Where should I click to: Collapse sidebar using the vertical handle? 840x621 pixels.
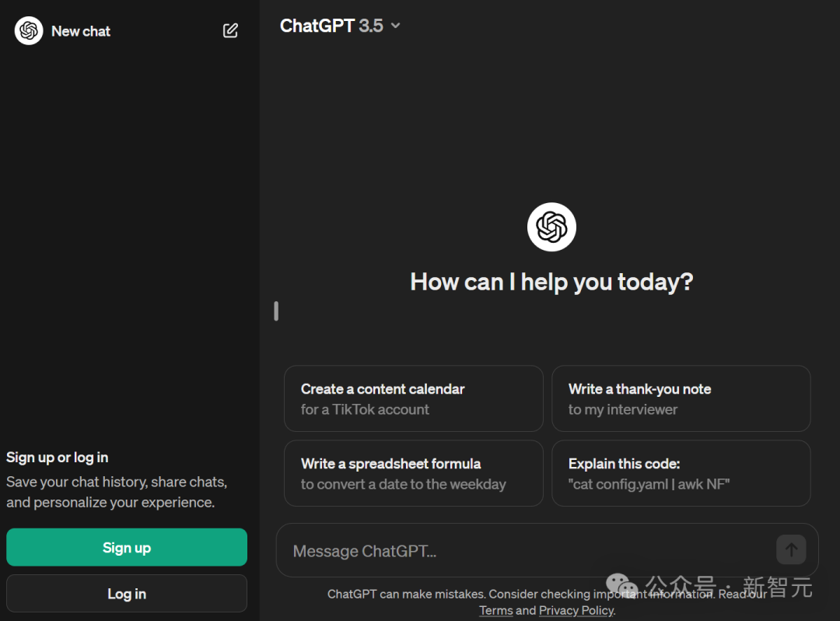pos(276,311)
